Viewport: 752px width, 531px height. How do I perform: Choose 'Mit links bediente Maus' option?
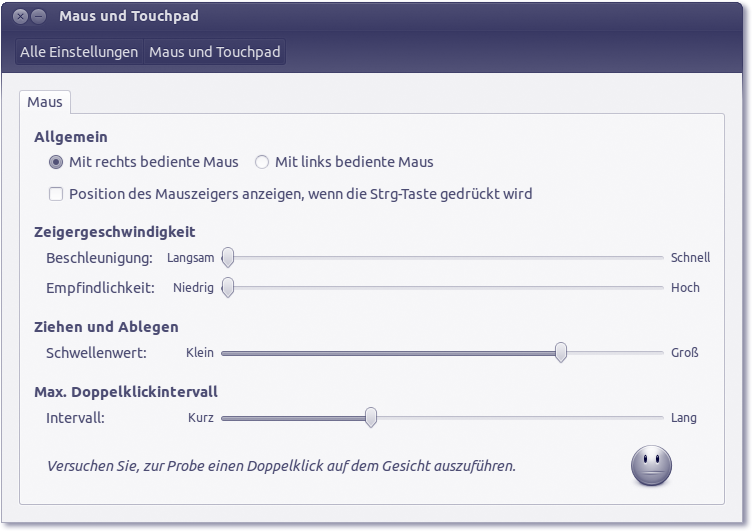263,162
